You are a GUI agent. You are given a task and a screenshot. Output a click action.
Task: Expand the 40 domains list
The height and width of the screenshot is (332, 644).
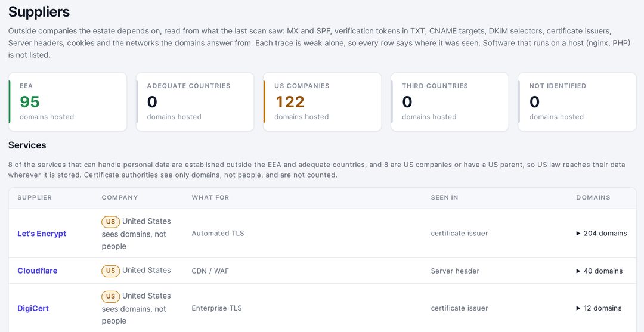[599, 271]
